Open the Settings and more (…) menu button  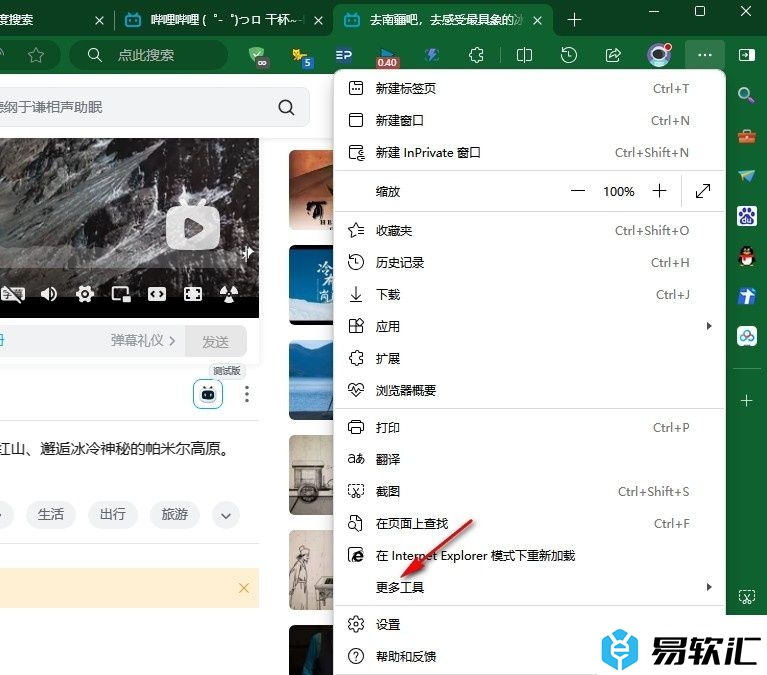click(x=704, y=55)
